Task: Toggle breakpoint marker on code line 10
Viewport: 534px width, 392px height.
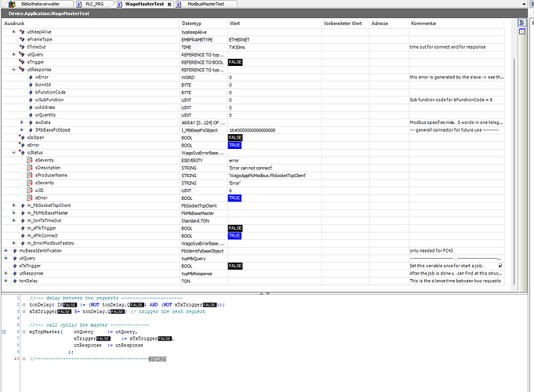Action: (24, 358)
